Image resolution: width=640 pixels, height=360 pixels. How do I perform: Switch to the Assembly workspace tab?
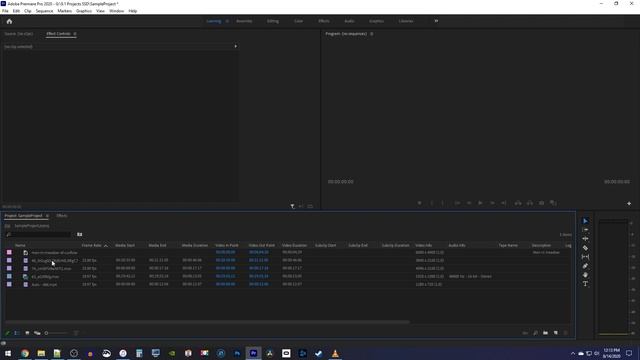tap(244, 21)
